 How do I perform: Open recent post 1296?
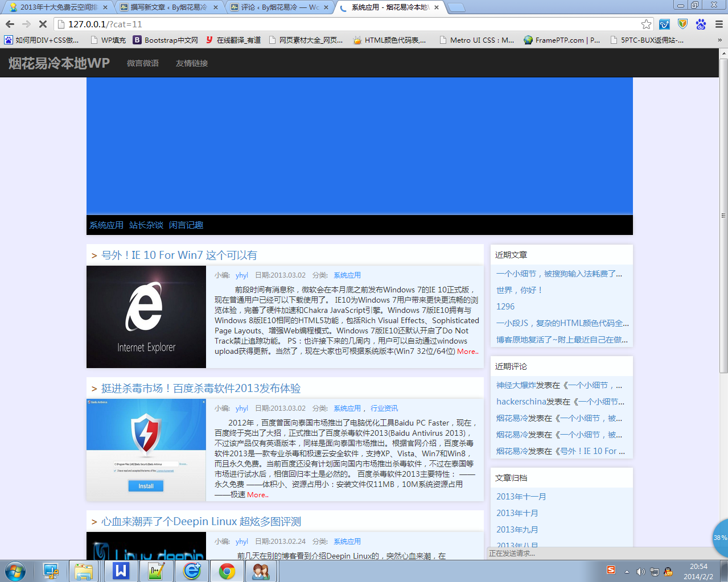[x=505, y=307]
